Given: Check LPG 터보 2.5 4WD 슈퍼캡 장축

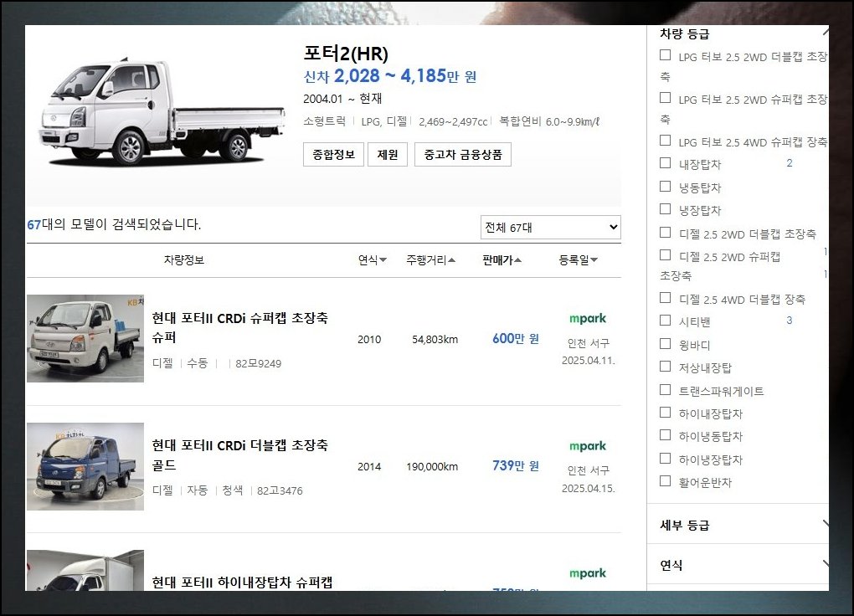Looking at the screenshot, I should click(665, 141).
